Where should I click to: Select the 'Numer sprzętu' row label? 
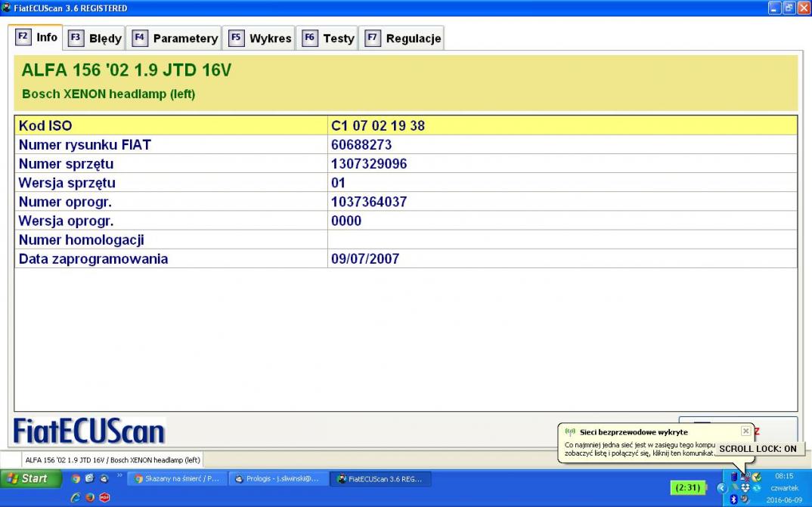[66, 164]
